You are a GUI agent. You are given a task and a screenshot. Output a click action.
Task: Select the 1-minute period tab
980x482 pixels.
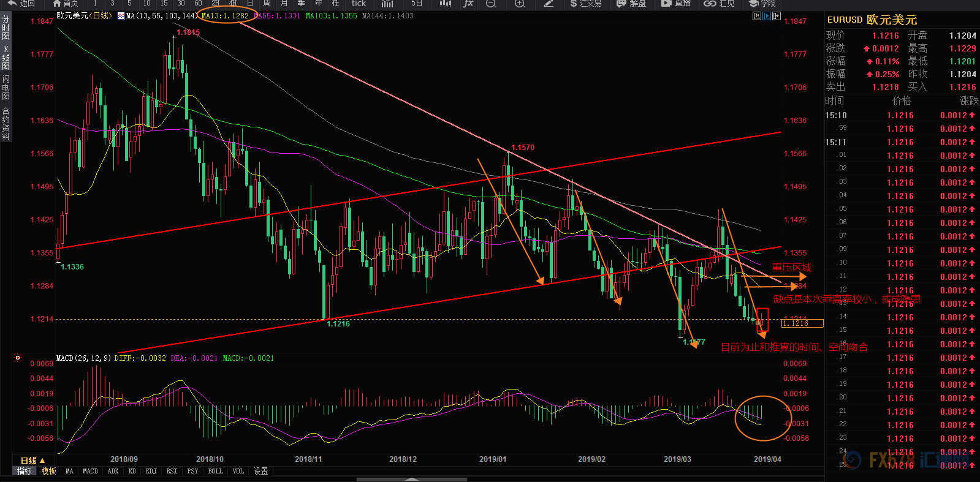click(95, 3)
